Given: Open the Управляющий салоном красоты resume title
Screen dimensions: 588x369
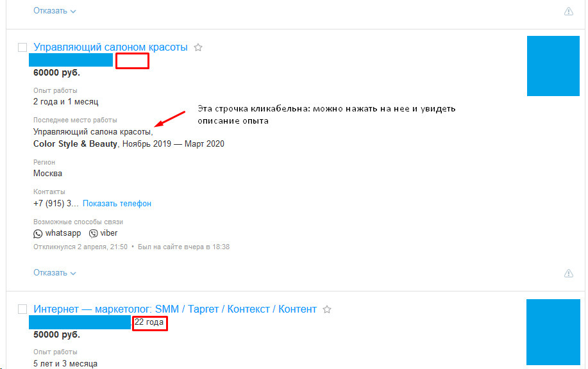Looking at the screenshot, I should point(110,47).
